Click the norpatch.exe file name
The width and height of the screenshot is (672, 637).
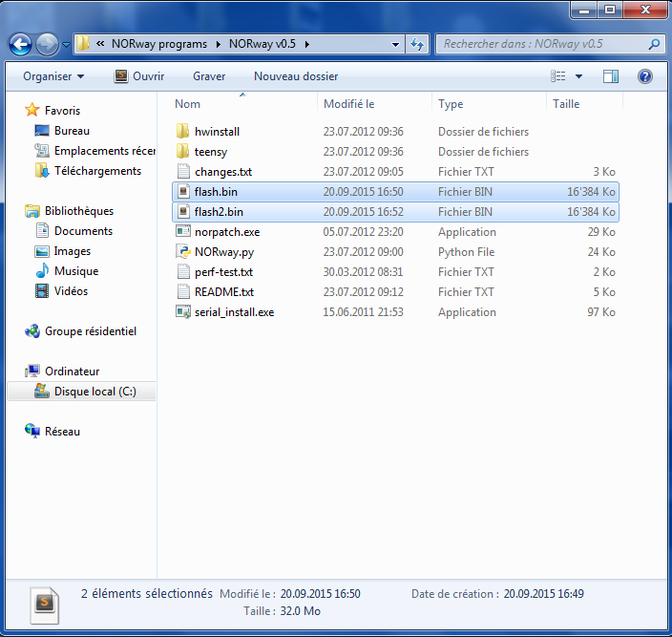coord(227,232)
